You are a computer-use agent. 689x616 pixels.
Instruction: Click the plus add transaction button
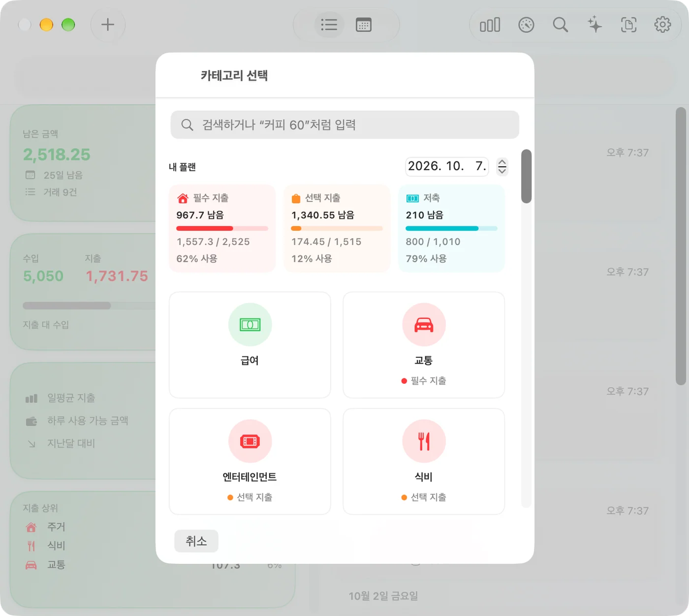(x=108, y=25)
